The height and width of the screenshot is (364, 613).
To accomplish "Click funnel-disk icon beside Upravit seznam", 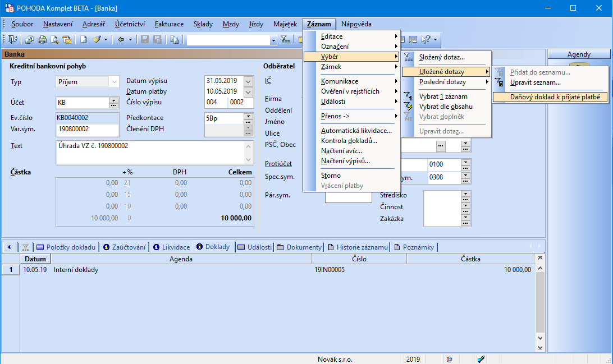I will pyautogui.click(x=499, y=82).
